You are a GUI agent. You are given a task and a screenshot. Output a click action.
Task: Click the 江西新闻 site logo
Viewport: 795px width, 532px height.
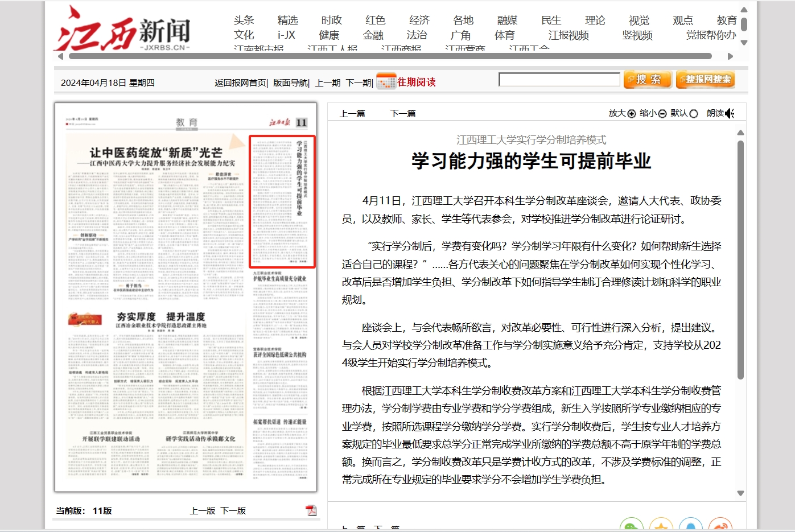pyautogui.click(x=122, y=30)
